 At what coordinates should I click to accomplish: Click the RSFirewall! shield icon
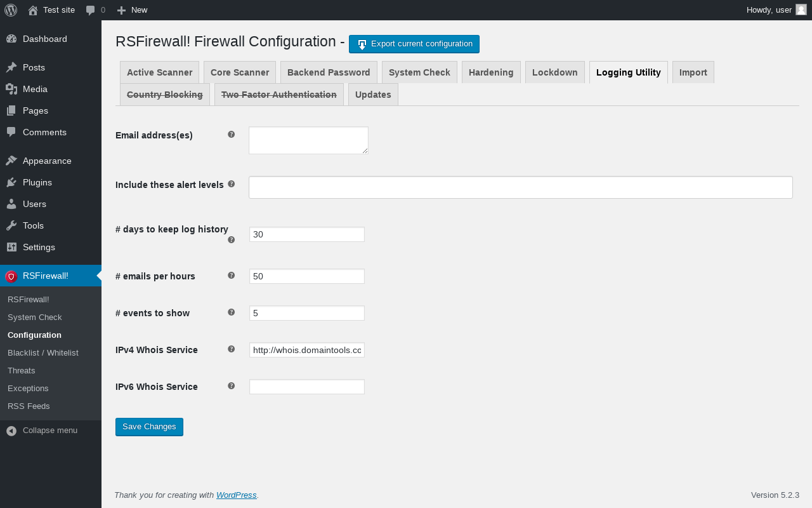pos(11,276)
